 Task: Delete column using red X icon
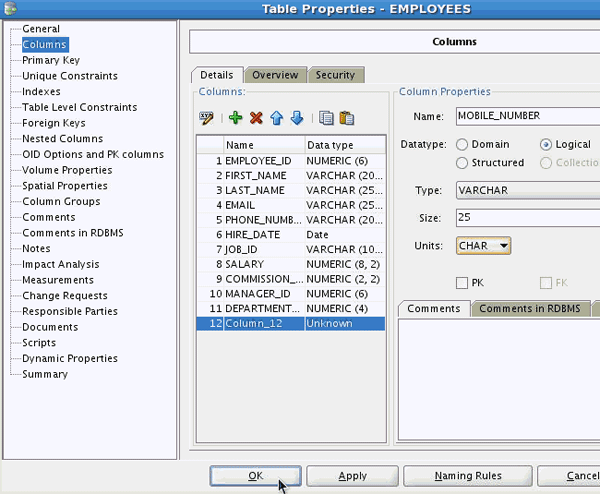pyautogui.click(x=256, y=118)
